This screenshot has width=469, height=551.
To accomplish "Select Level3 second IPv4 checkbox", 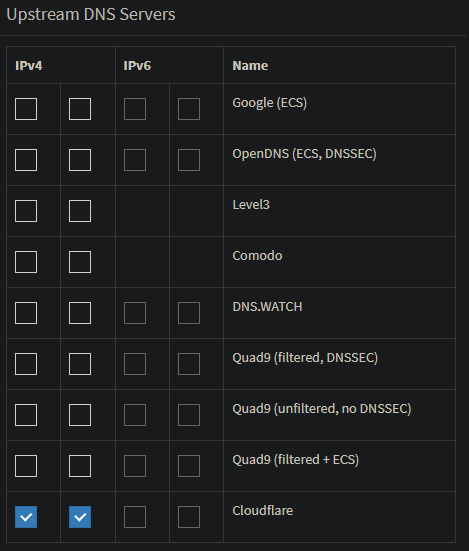I will tap(80, 211).
